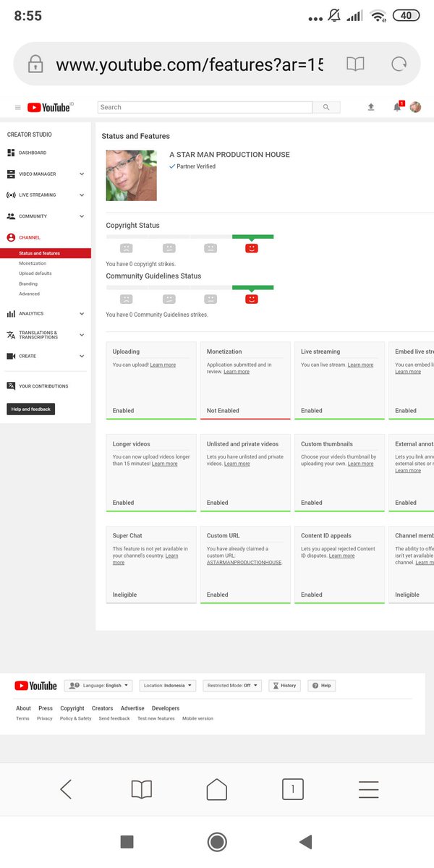This screenshot has height=868, width=434.
Task: Click the footer YouTube logo
Action: pos(35,686)
